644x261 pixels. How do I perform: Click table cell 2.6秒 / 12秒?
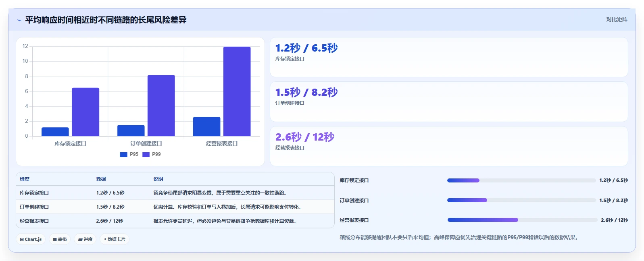tap(109, 221)
